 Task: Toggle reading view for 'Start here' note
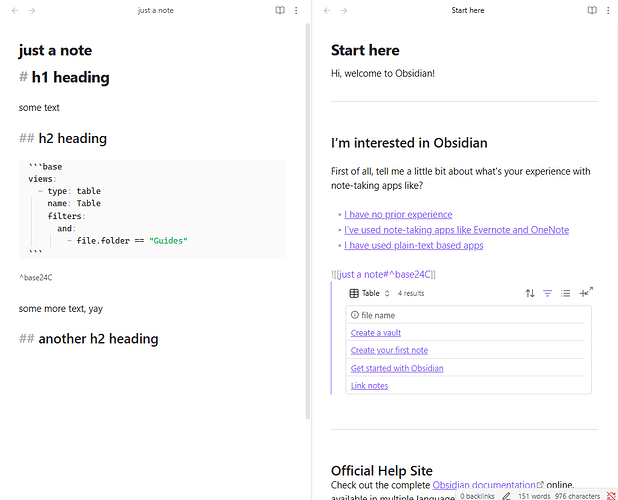(x=592, y=10)
